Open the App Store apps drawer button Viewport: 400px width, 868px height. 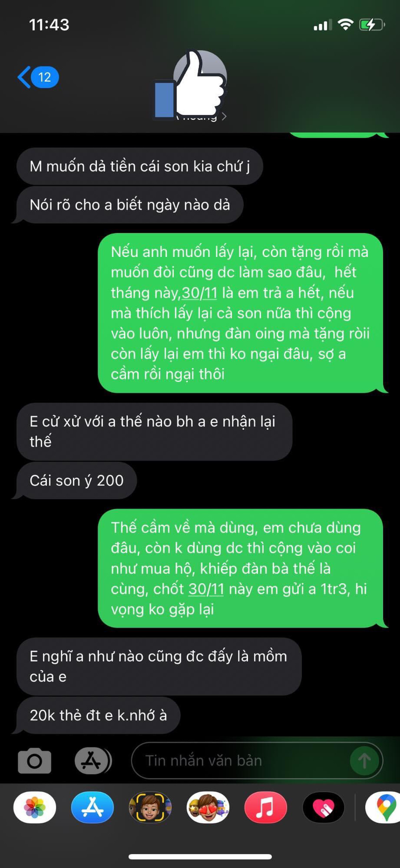coord(93,761)
